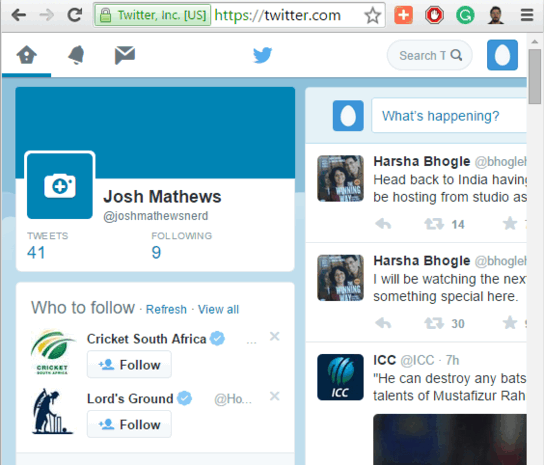This screenshot has width=544, height=465.
Task: Refresh the Who to follow suggestions
Action: point(166,309)
